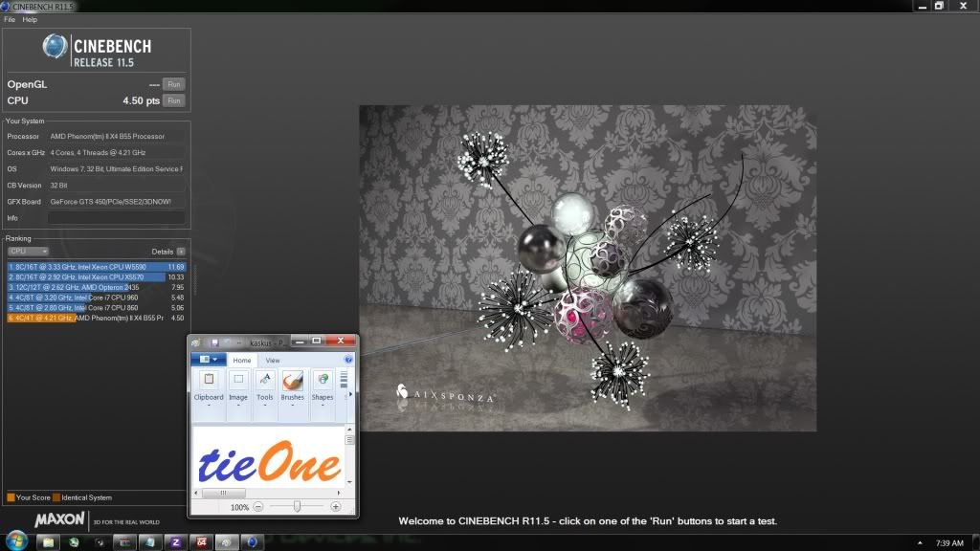The height and width of the screenshot is (551, 980).
Task: Click the 7:39 AM system clock
Action: 949,543
